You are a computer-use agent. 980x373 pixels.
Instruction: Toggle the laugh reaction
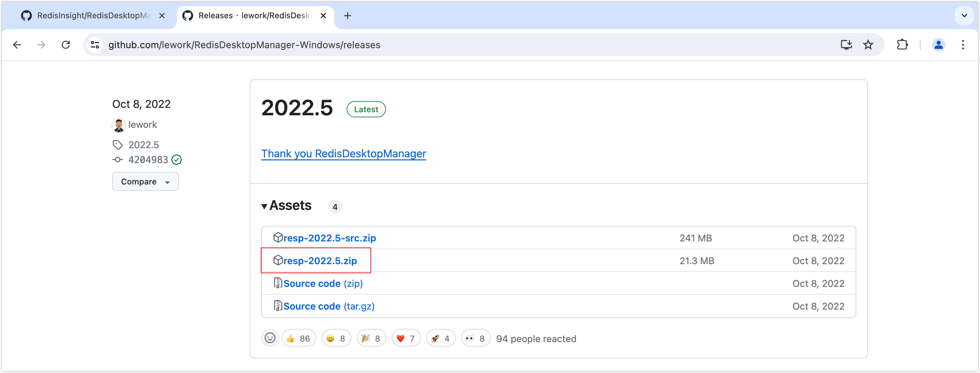[x=336, y=338]
